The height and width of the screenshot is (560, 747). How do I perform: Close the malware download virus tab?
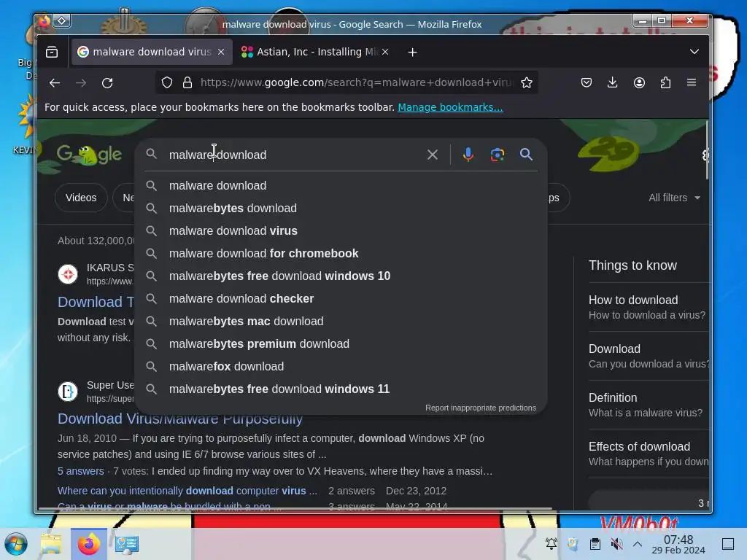(221, 52)
